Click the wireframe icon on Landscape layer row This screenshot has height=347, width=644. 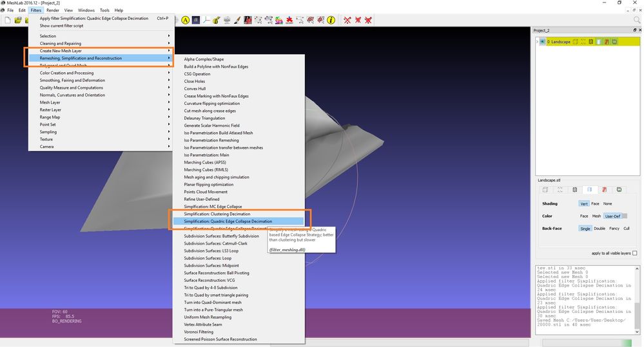[x=591, y=42]
